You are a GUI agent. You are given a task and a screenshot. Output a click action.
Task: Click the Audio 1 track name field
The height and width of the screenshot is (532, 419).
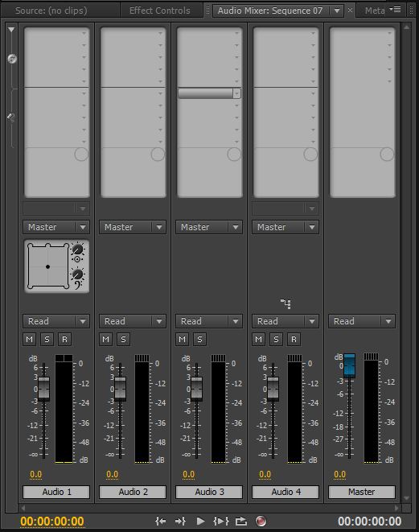pos(56,492)
